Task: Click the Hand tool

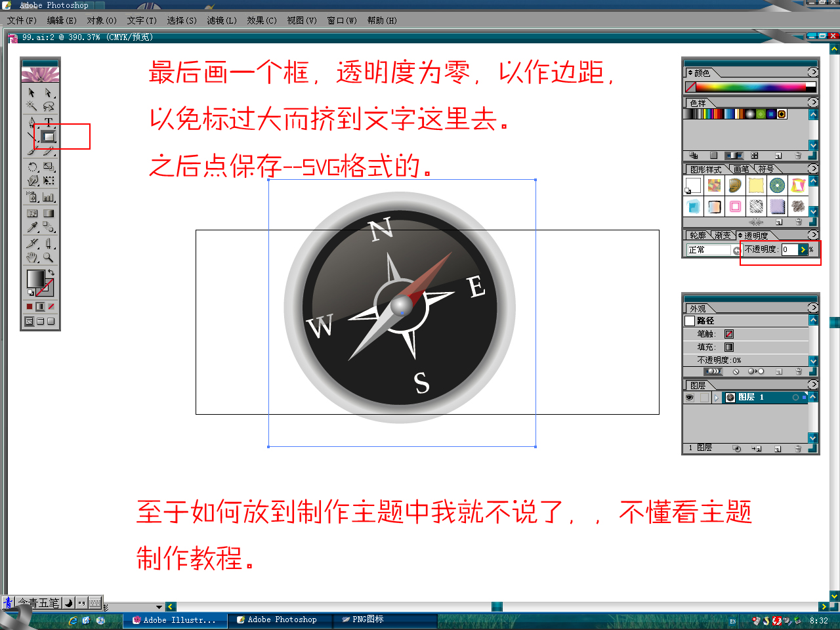Action: [x=31, y=258]
